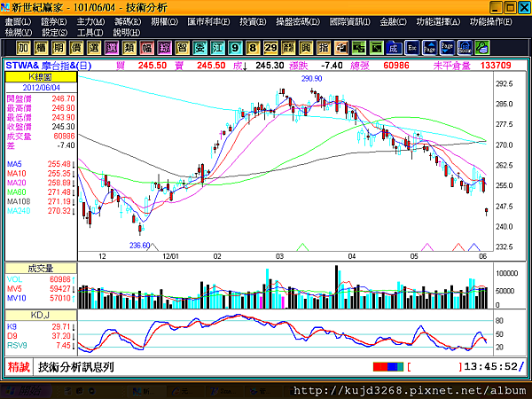The width and height of the screenshot is (532, 399).
Task: Click the 額 toolbar icon
Action: coord(288,48)
